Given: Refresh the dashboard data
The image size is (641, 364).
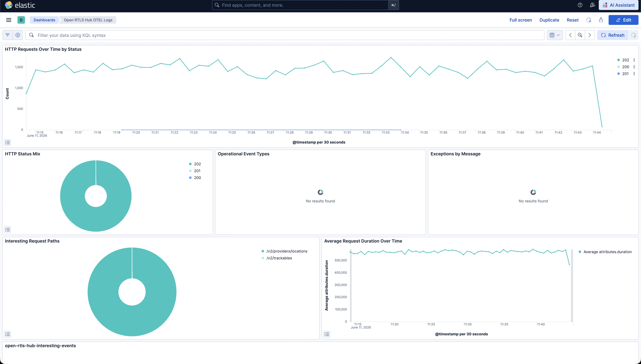Looking at the screenshot, I should [x=613, y=35].
